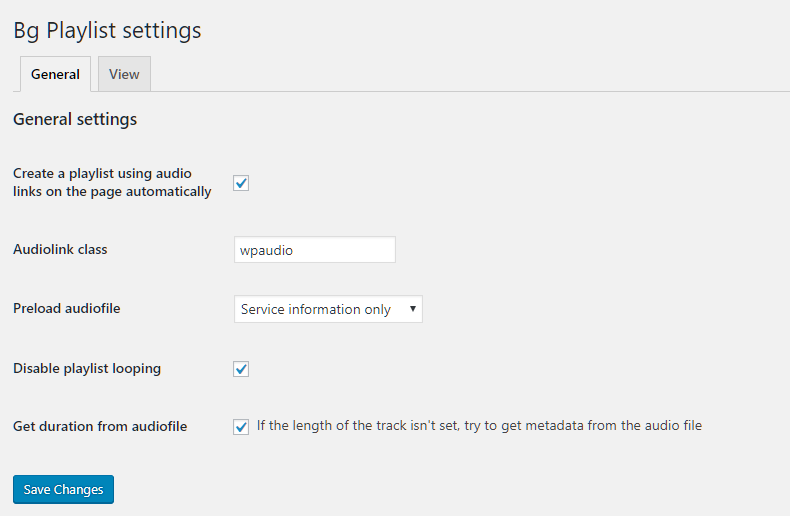Viewport: 790px width, 516px height.
Task: Click the 'Get duration from audiofile' label
Action: pyautogui.click(x=99, y=426)
